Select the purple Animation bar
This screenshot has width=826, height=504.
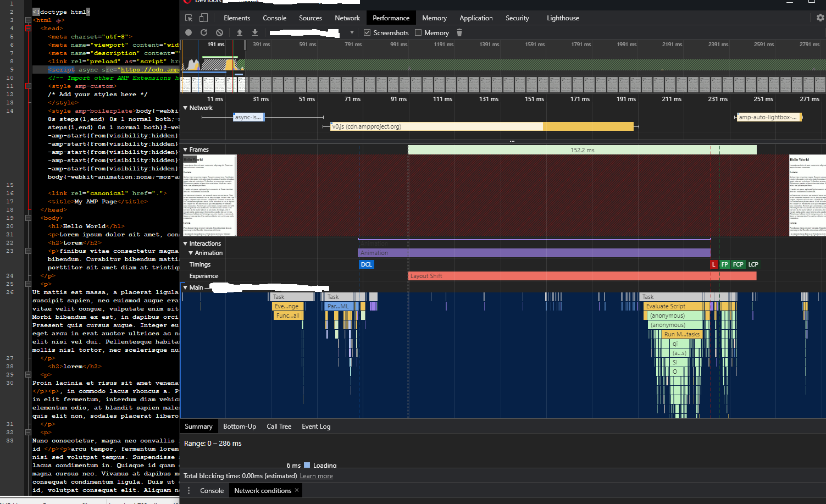click(x=534, y=253)
